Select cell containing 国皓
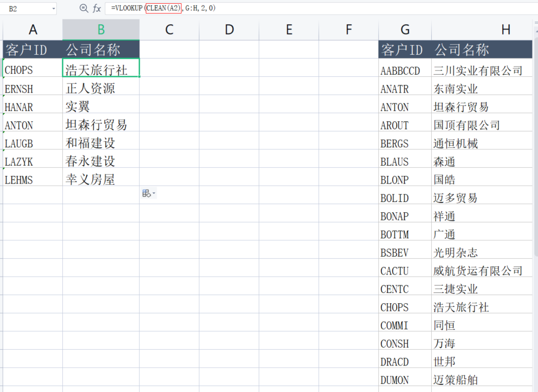This screenshot has width=538, height=392. [x=482, y=177]
